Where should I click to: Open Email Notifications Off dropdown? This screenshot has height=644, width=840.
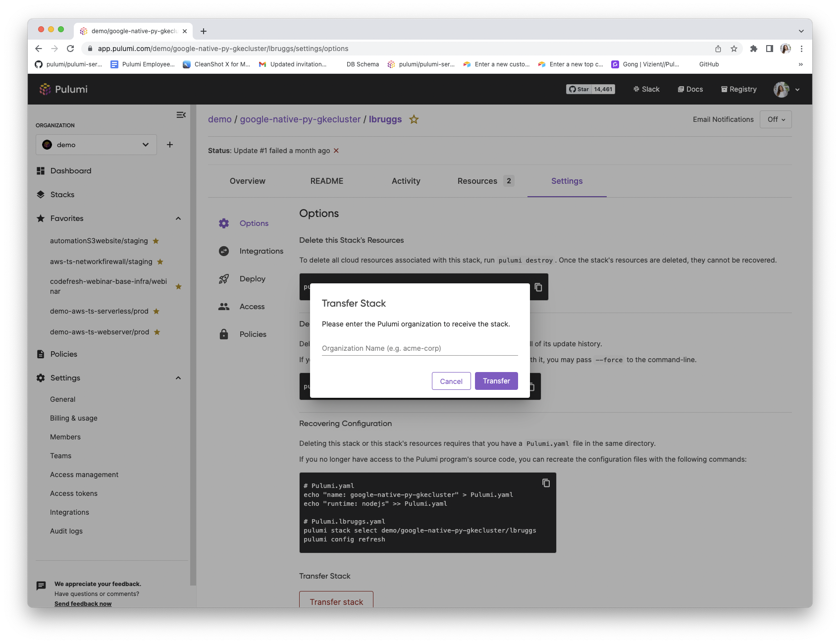point(776,119)
